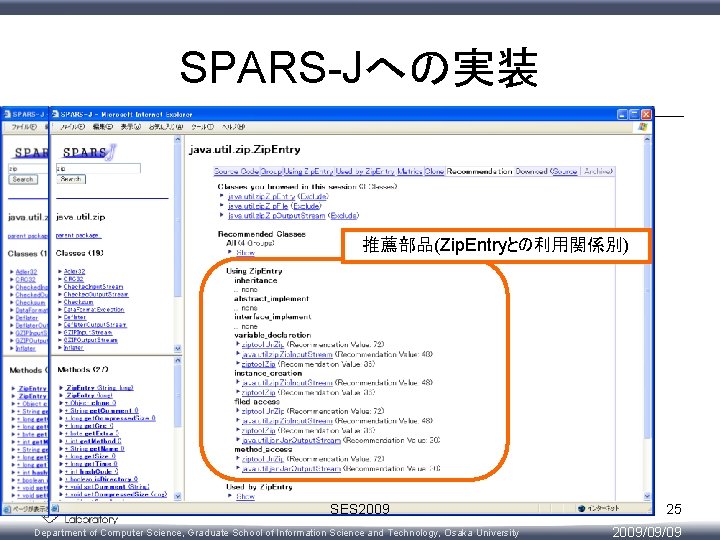
Task: Switch to the Group tab
Action: pyautogui.click(x=271, y=171)
